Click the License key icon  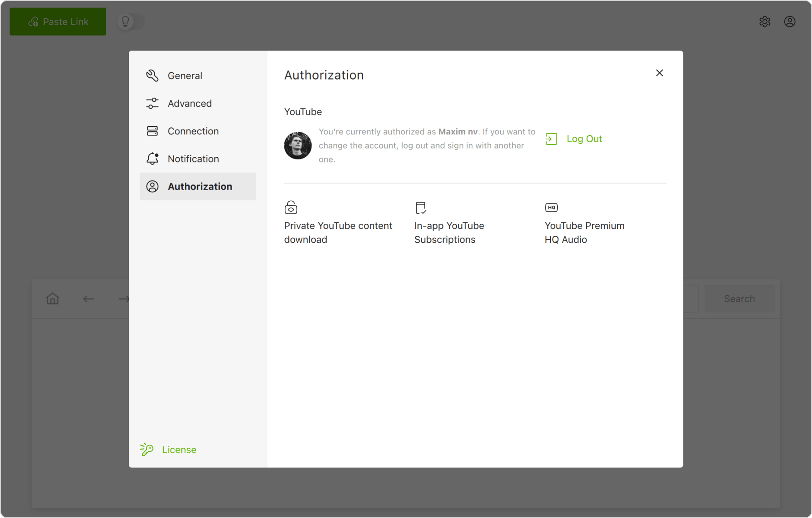click(x=147, y=450)
